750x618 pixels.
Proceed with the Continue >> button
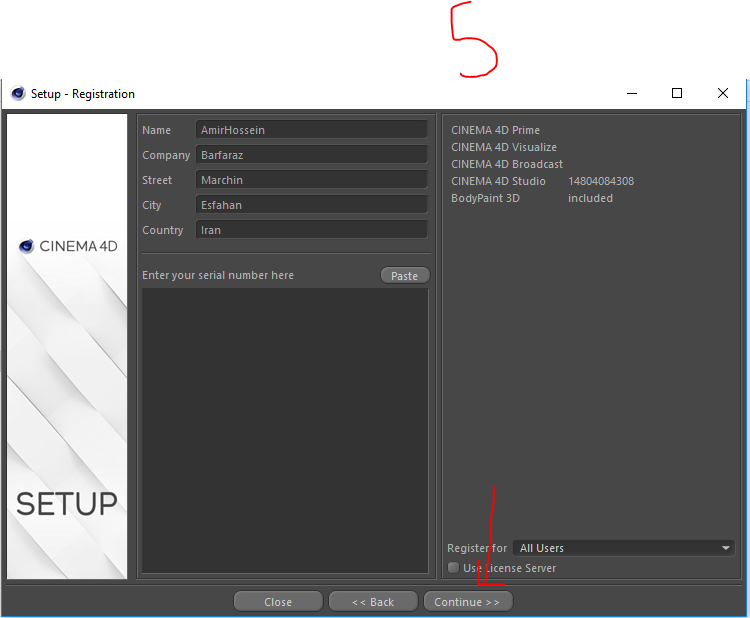click(x=468, y=602)
